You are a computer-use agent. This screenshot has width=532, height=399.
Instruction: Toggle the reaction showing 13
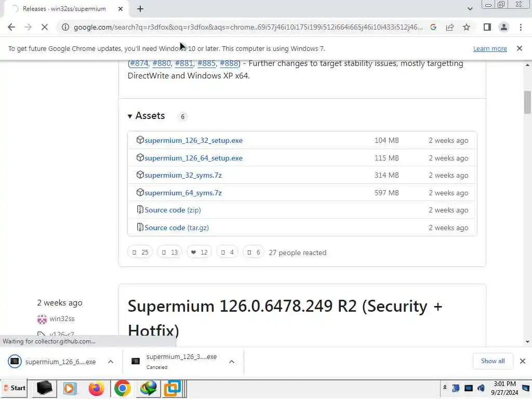click(x=170, y=252)
